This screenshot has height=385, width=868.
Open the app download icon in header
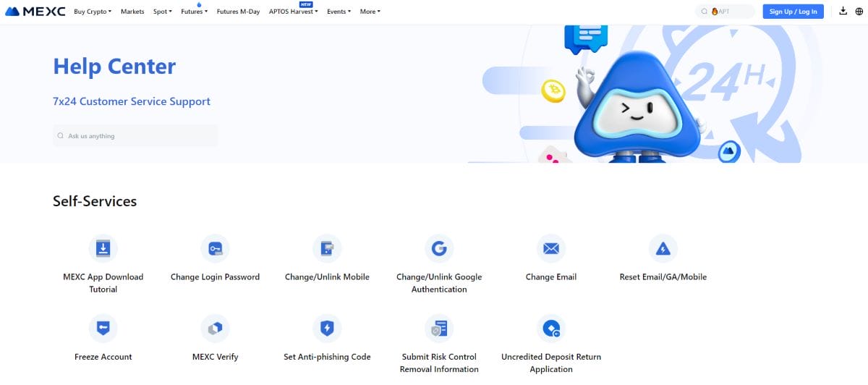[843, 12]
